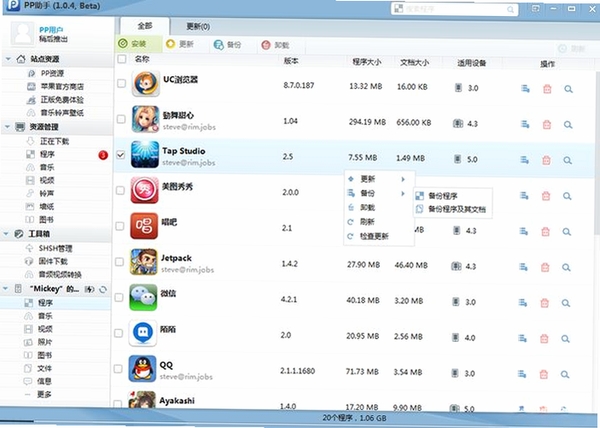Click the red uninstall icon for QQ
The image size is (600, 428).
point(544,374)
